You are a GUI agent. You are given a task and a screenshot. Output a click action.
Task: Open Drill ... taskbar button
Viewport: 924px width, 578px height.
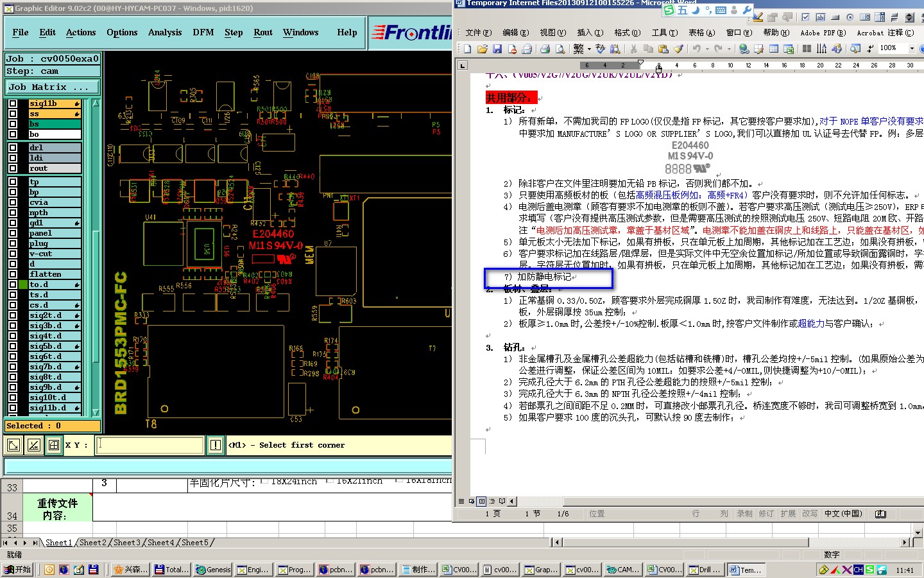tap(705, 570)
